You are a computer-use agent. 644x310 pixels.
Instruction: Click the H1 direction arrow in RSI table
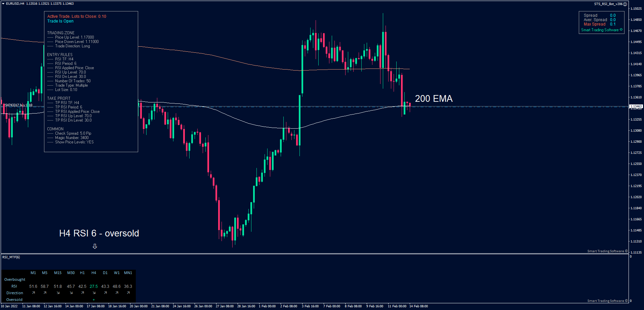click(x=82, y=293)
